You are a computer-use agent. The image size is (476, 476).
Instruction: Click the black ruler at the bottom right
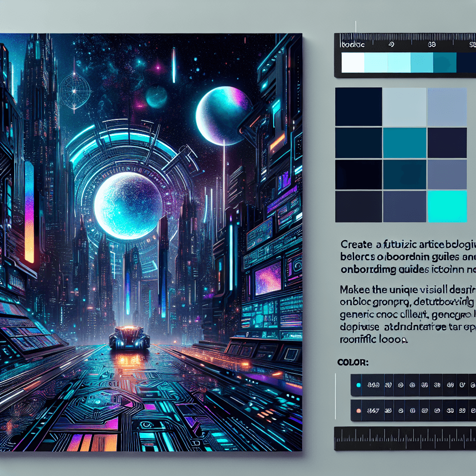point(405,438)
